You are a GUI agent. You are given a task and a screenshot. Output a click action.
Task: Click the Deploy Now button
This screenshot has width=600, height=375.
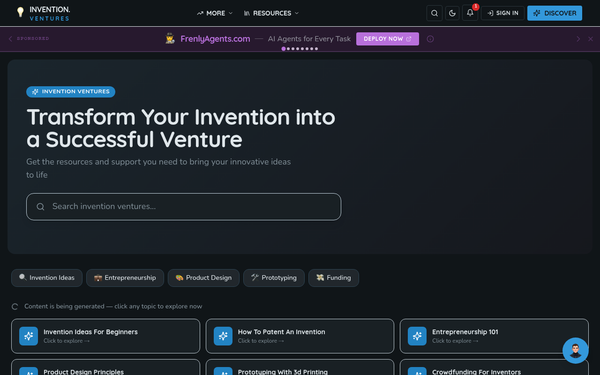tap(387, 39)
